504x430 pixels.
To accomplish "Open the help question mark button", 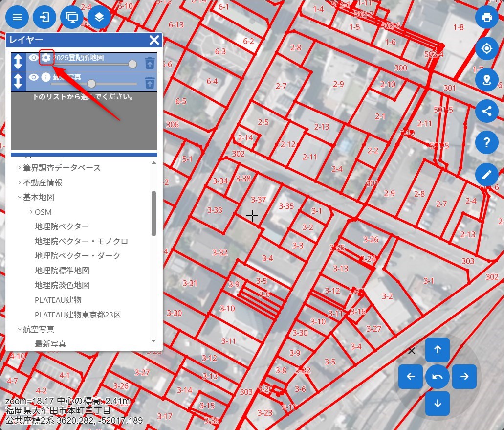I will [486, 143].
